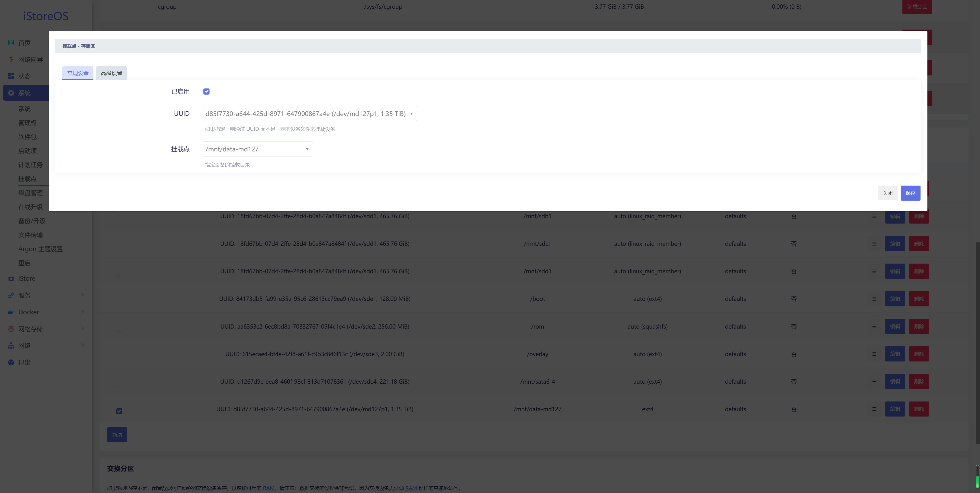The image size is (980, 493).
Task: Check the /mnt/sdb1 mount row checkbox
Action: click(x=119, y=218)
